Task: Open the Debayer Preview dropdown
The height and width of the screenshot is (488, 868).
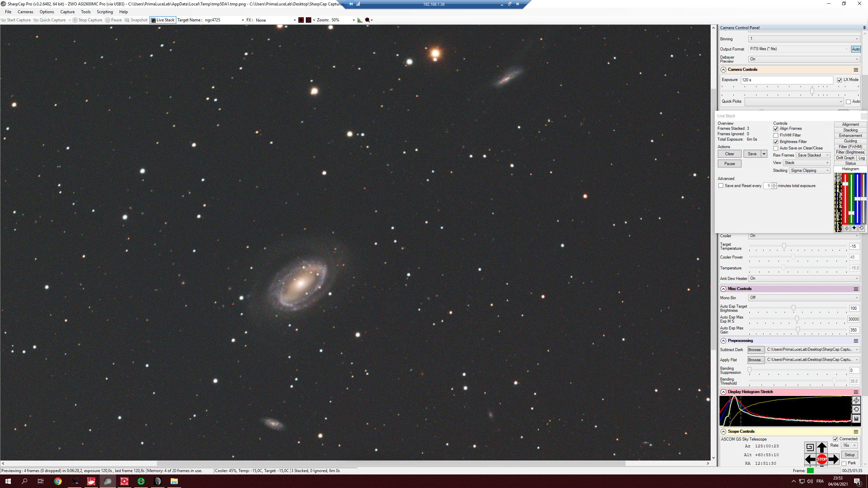Action: pyautogui.click(x=804, y=59)
